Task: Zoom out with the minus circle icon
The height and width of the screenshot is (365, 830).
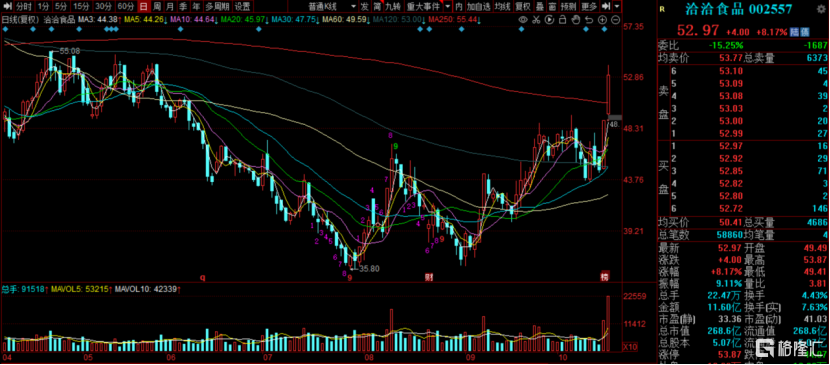Action: click(x=615, y=20)
